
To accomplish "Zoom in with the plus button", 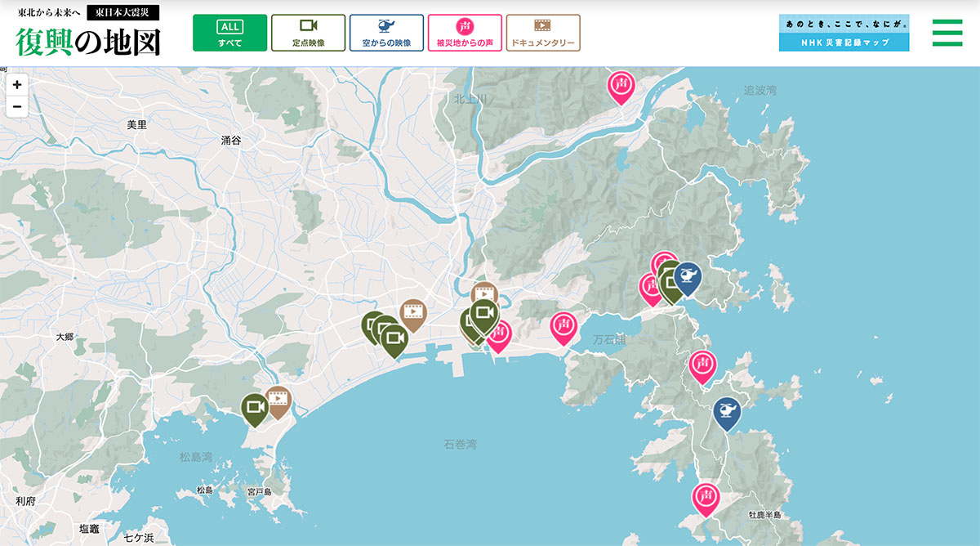I will click(16, 84).
